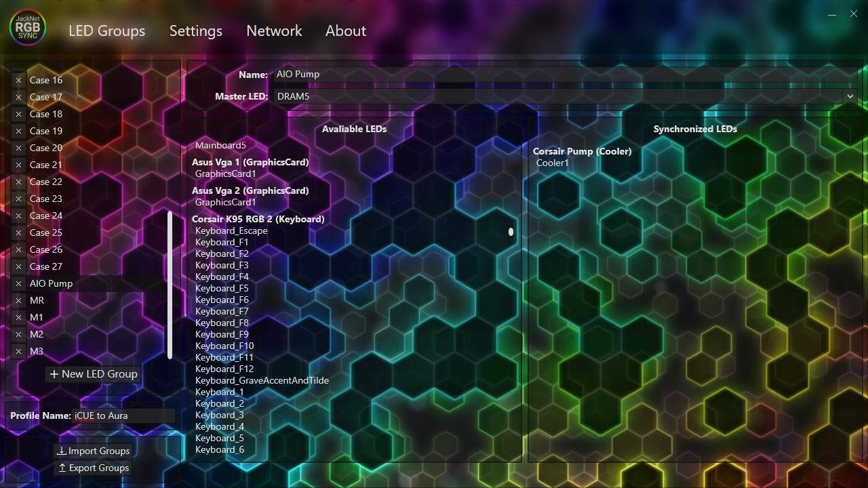Select the Keyboard_F9 LED

click(222, 334)
